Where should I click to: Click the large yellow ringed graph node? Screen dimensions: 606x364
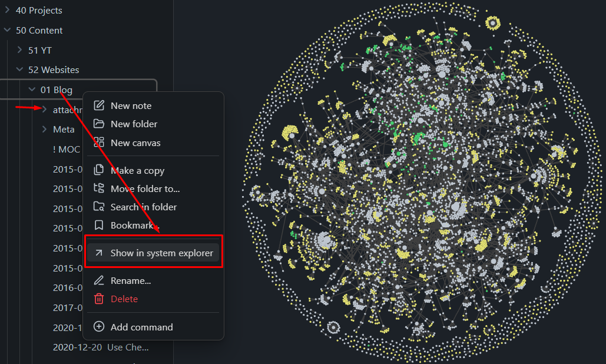(x=493, y=23)
